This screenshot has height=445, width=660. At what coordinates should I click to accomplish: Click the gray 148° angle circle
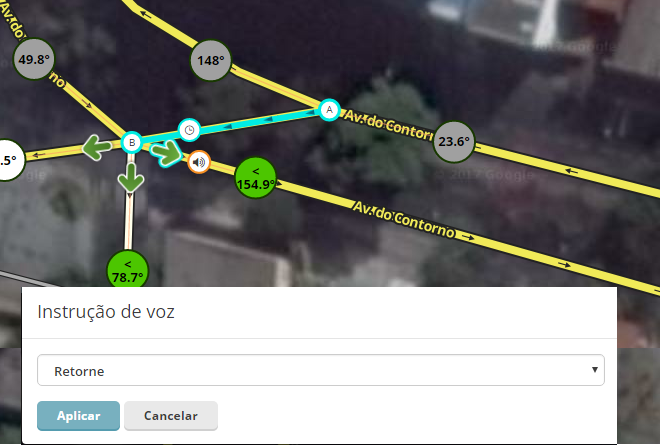point(210,61)
